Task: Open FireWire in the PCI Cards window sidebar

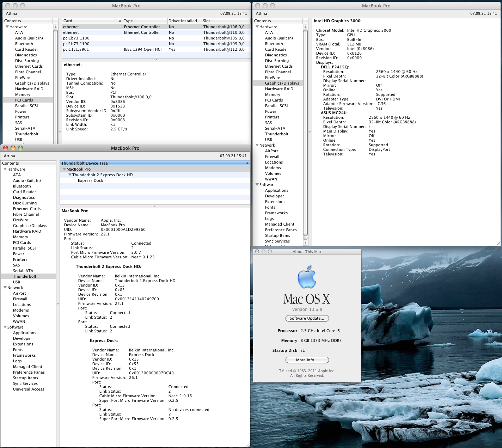Action: [23, 78]
